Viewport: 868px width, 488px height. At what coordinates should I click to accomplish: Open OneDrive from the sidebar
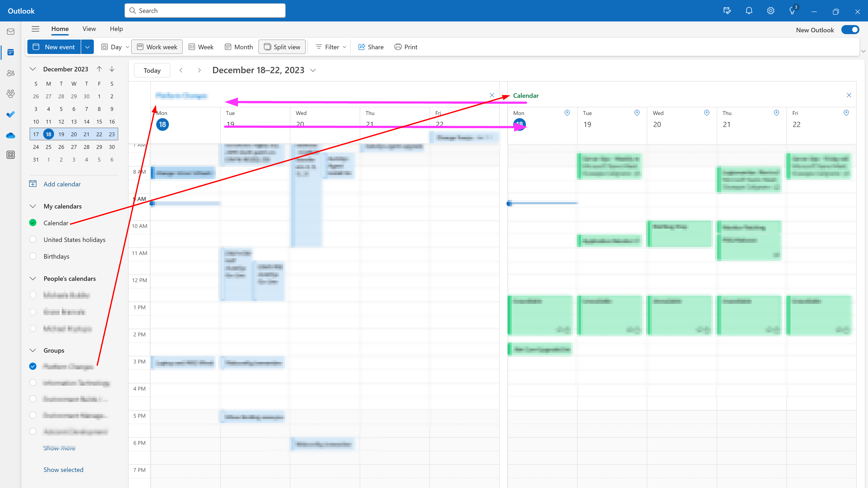point(10,135)
